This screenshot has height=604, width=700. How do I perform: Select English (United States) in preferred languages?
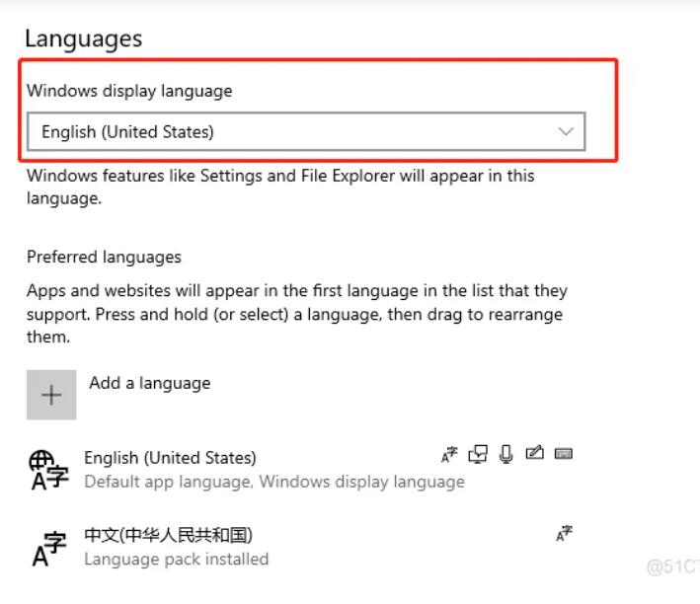(x=170, y=458)
